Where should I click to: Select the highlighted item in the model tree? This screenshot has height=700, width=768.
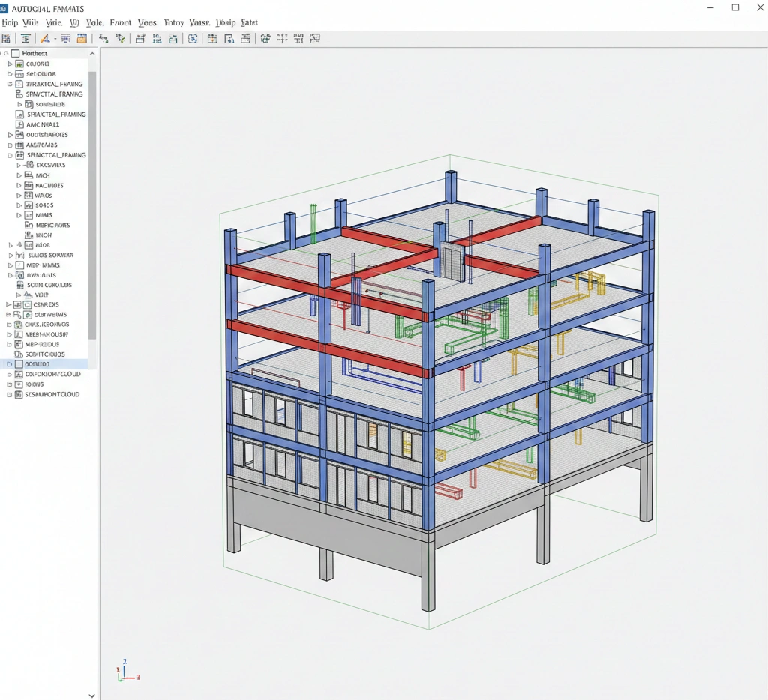45,363
